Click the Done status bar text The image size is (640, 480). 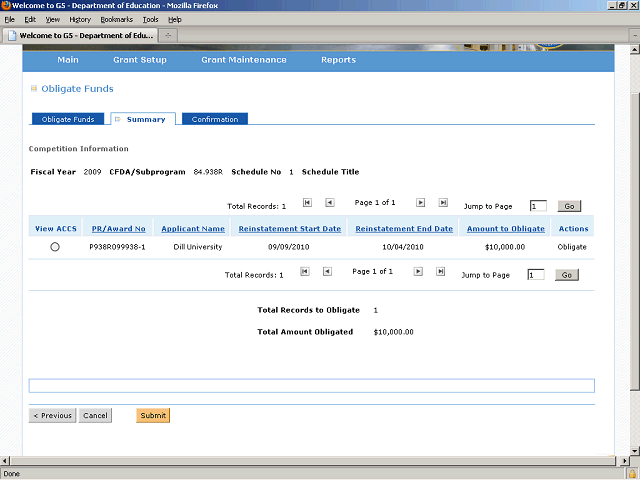tap(11, 474)
